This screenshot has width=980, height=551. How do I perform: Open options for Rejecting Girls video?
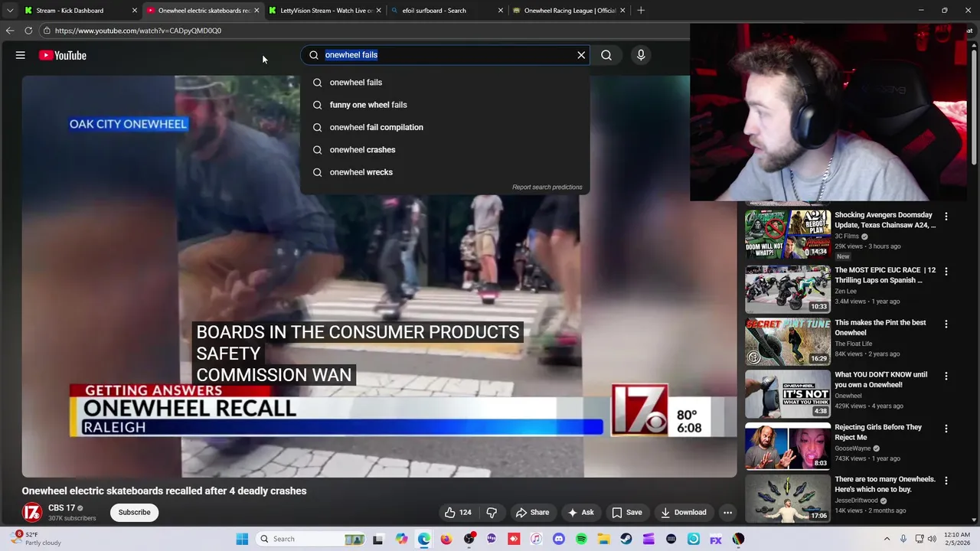click(x=946, y=429)
